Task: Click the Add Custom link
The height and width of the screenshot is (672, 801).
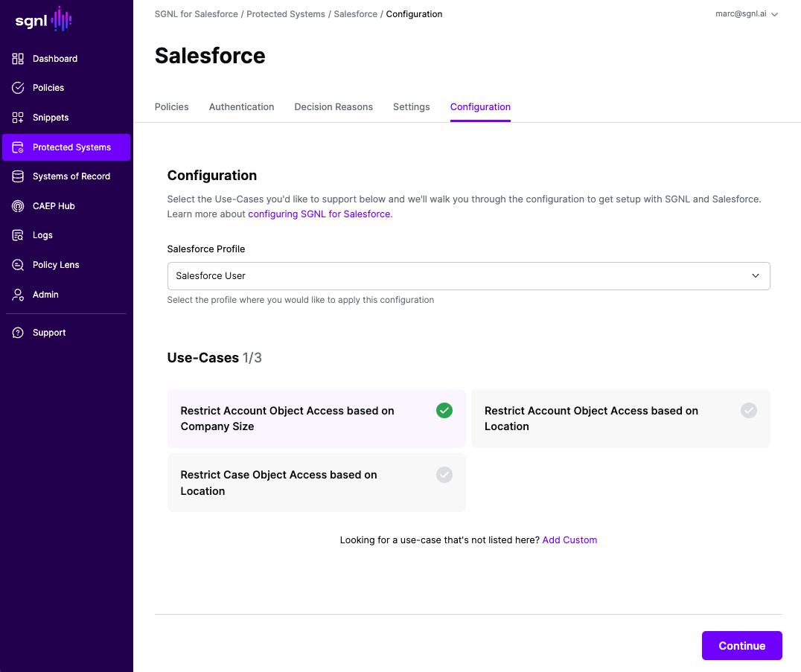Action: pos(569,540)
